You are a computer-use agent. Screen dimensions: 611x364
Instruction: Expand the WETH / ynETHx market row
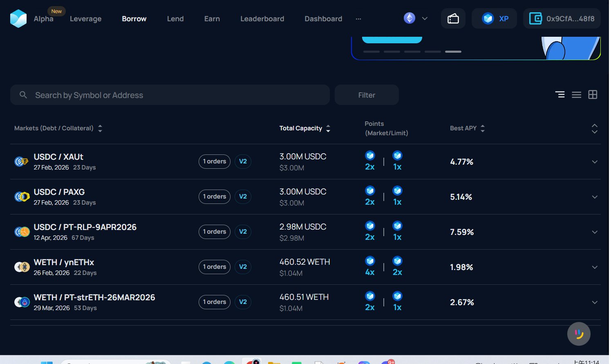(595, 267)
